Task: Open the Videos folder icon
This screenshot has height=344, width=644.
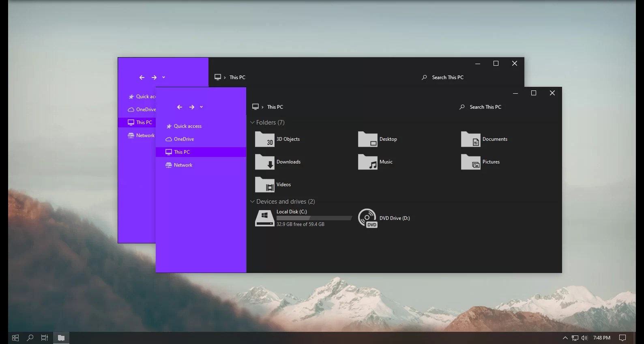Action: click(265, 185)
